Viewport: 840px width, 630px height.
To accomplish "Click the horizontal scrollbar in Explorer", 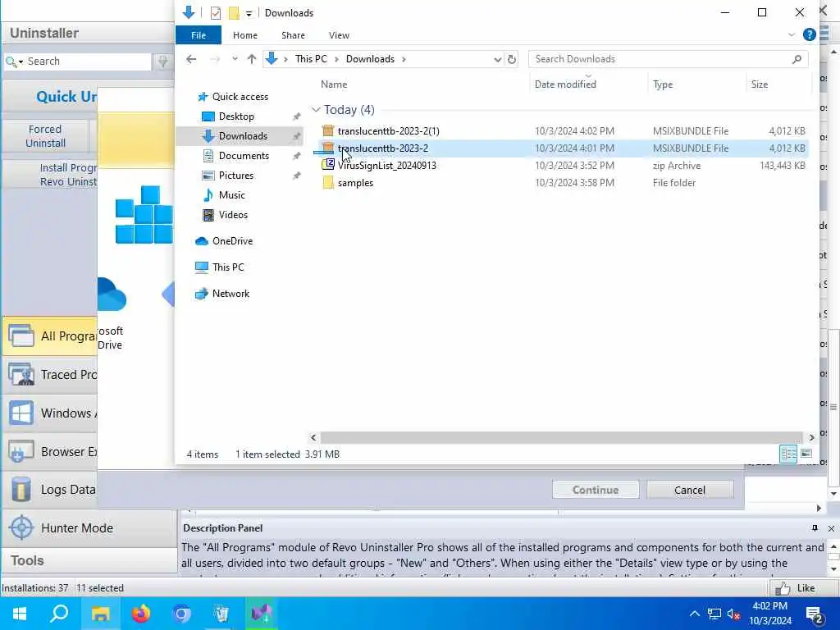I will [561, 438].
